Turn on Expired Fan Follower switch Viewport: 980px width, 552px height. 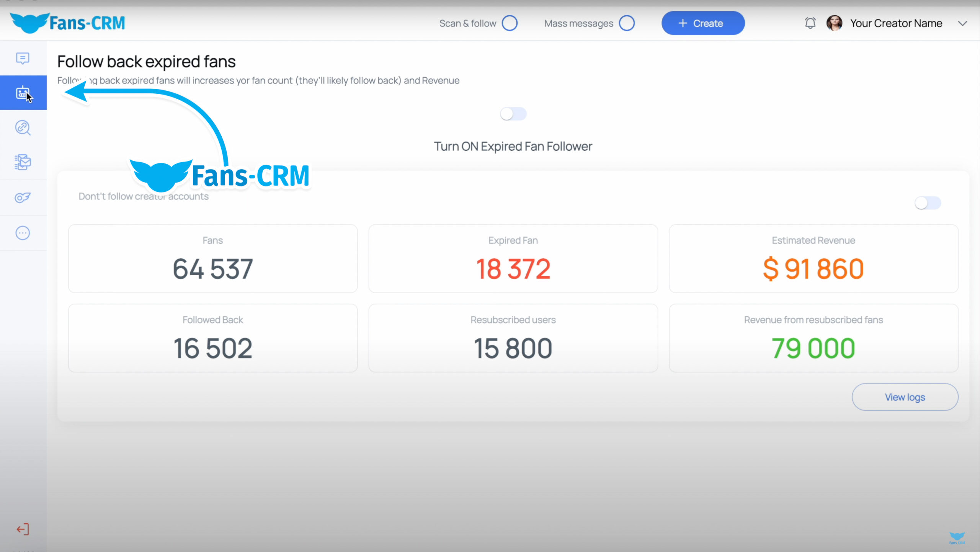click(513, 114)
